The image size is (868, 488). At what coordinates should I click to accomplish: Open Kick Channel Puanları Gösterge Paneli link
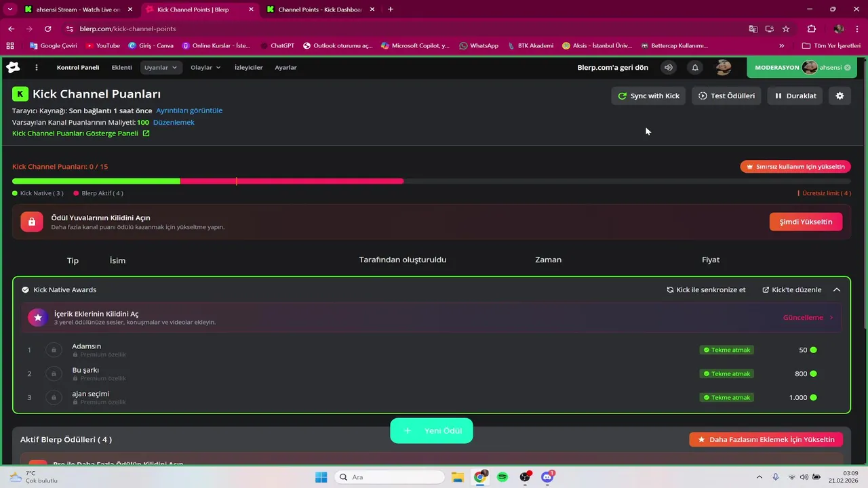coord(81,134)
